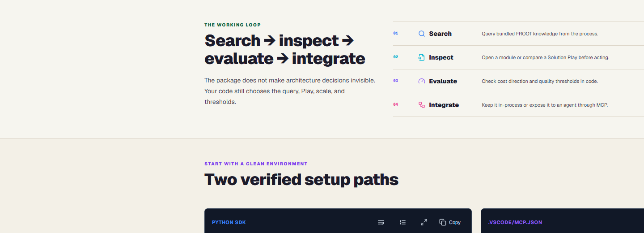Click 'Open a module or compare' description
The image size is (644, 233).
point(545,57)
